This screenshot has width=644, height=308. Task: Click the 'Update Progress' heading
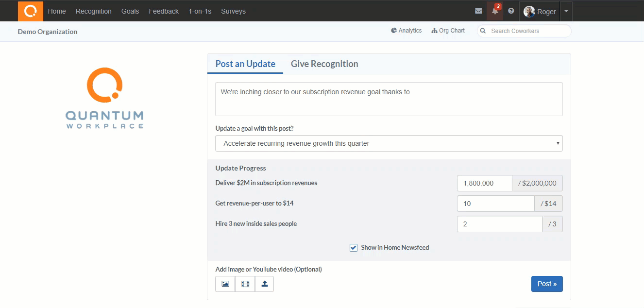[241, 168]
